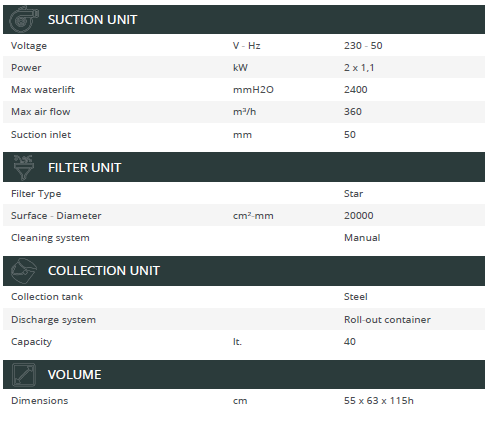Click the Voltage row label
The width and height of the screenshot is (489, 425).
pyautogui.click(x=29, y=46)
